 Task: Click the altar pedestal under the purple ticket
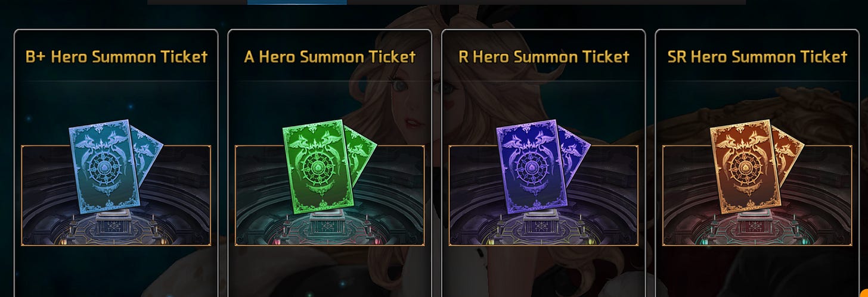[542, 224]
